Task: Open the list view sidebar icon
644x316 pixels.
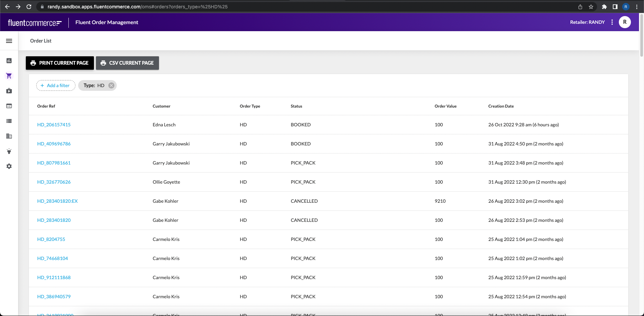Action: point(9,121)
